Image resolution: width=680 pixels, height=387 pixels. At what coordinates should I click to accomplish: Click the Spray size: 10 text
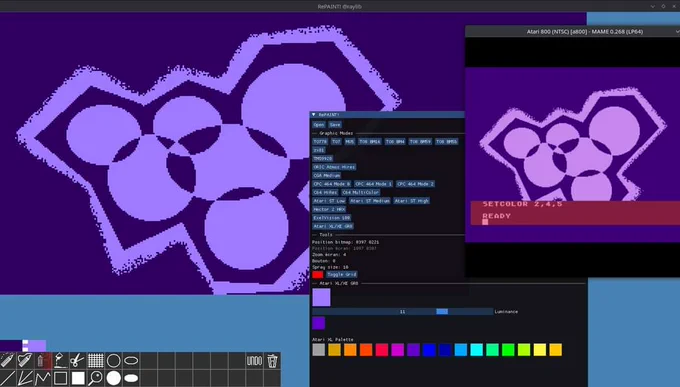tap(330, 267)
